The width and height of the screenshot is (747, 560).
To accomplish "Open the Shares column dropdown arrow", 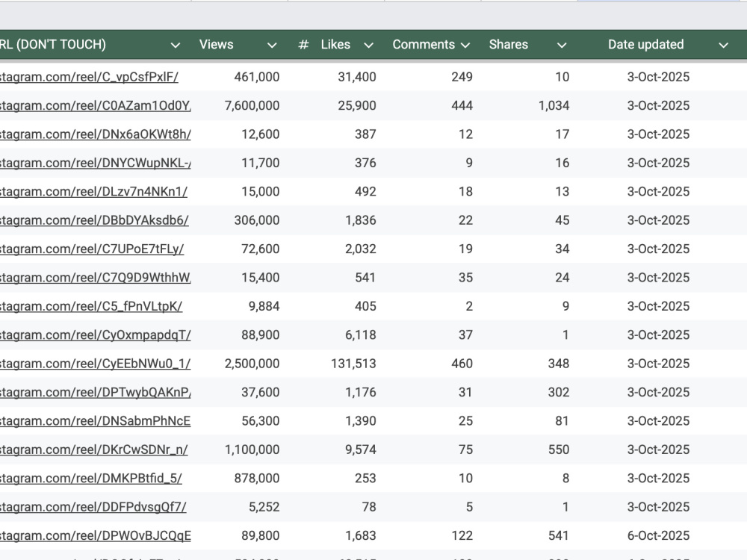I will [562, 46].
